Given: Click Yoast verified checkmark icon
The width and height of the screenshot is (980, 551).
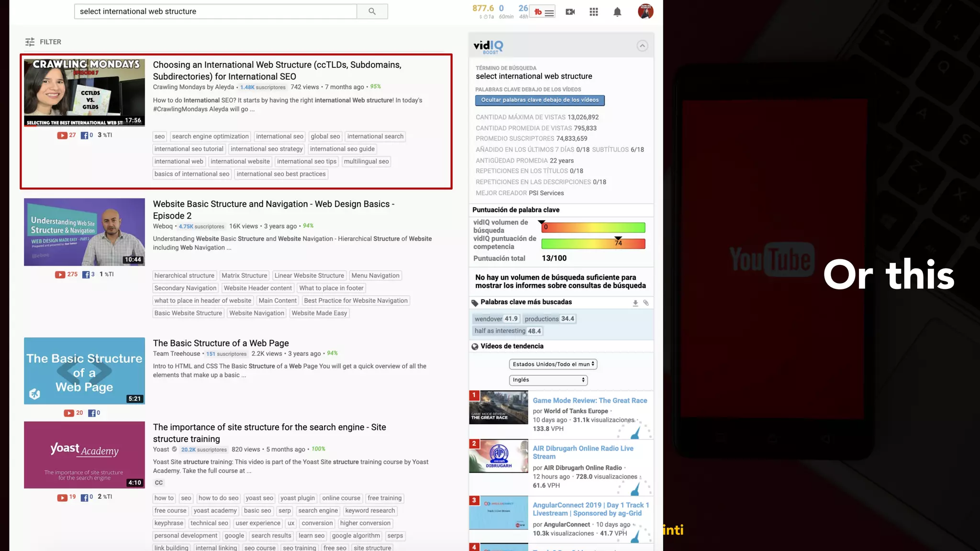Looking at the screenshot, I should click(175, 450).
